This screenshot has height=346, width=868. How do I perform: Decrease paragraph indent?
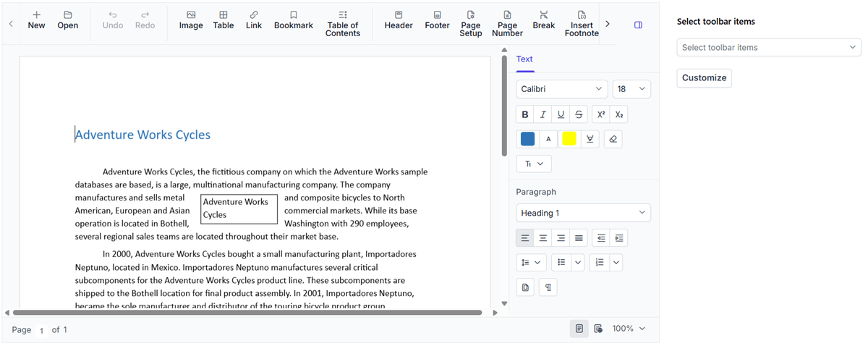point(601,238)
